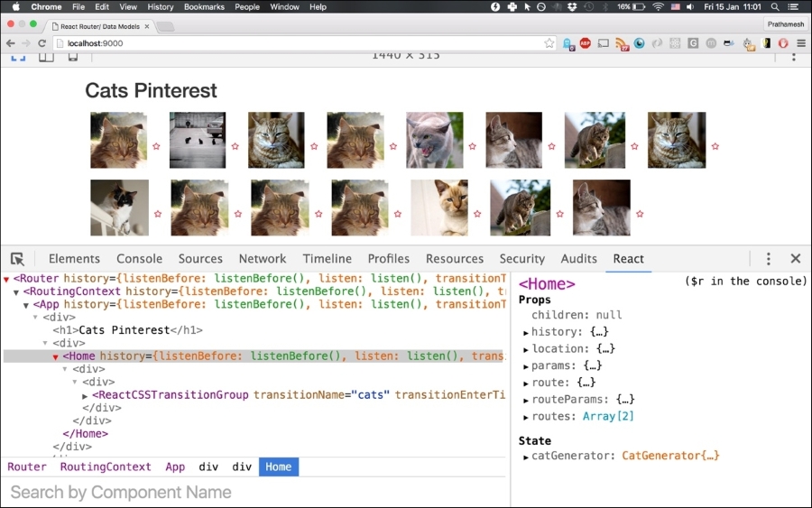Select App in the component breadcrumb
The image size is (812, 508).
175,466
